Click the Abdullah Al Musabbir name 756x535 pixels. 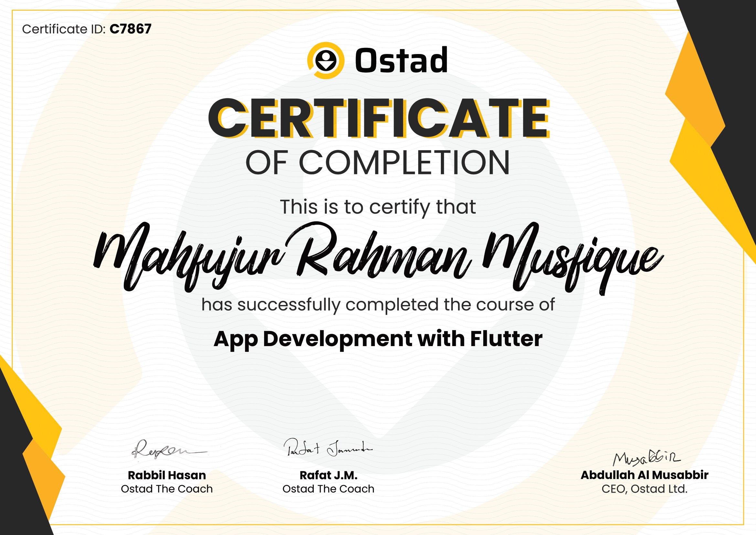(x=644, y=475)
